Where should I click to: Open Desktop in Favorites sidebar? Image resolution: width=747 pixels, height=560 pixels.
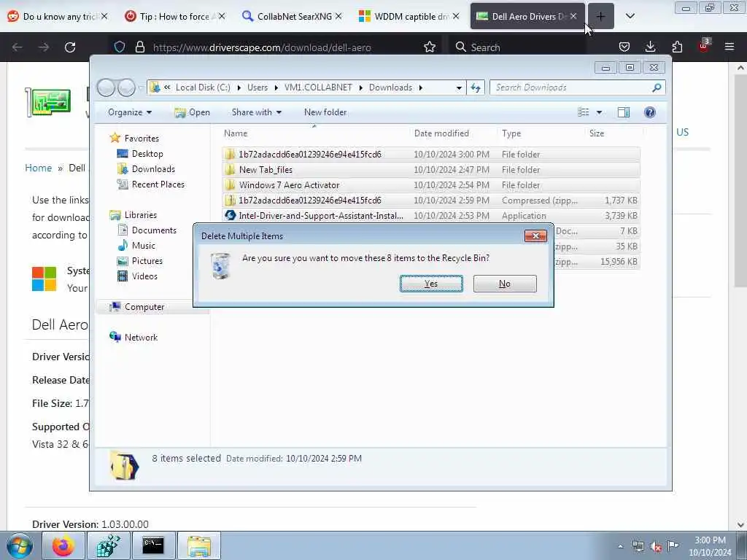(x=147, y=154)
